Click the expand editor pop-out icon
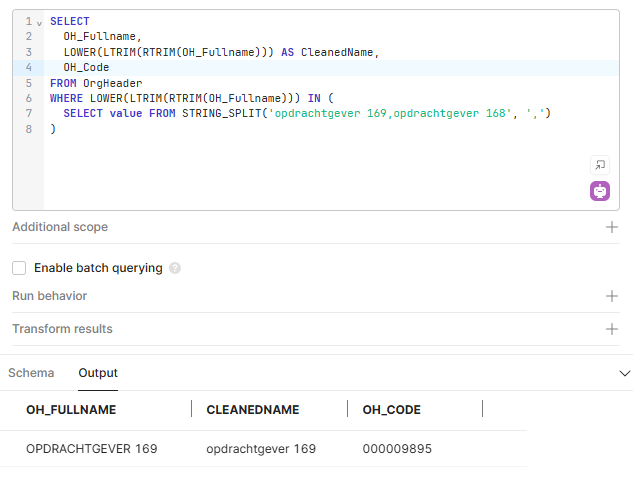 click(x=600, y=165)
